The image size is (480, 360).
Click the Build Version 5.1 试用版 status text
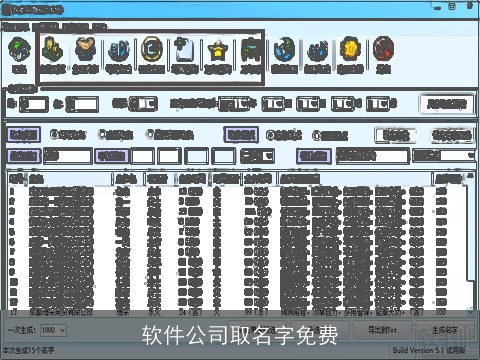[429, 350]
